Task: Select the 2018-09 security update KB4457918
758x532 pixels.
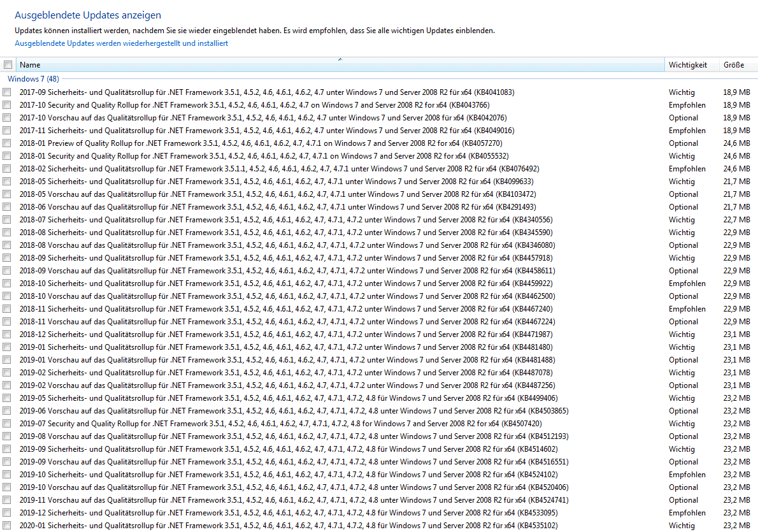Action: point(286,258)
